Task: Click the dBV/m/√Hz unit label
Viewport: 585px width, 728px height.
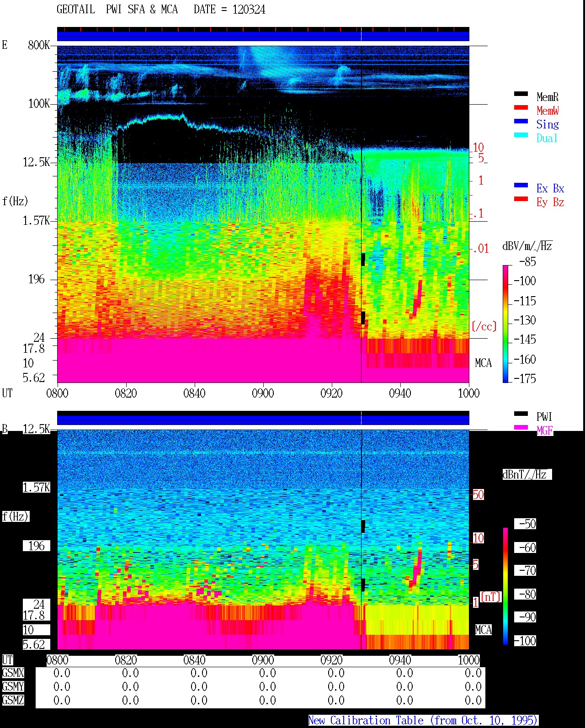Action: coord(527,246)
